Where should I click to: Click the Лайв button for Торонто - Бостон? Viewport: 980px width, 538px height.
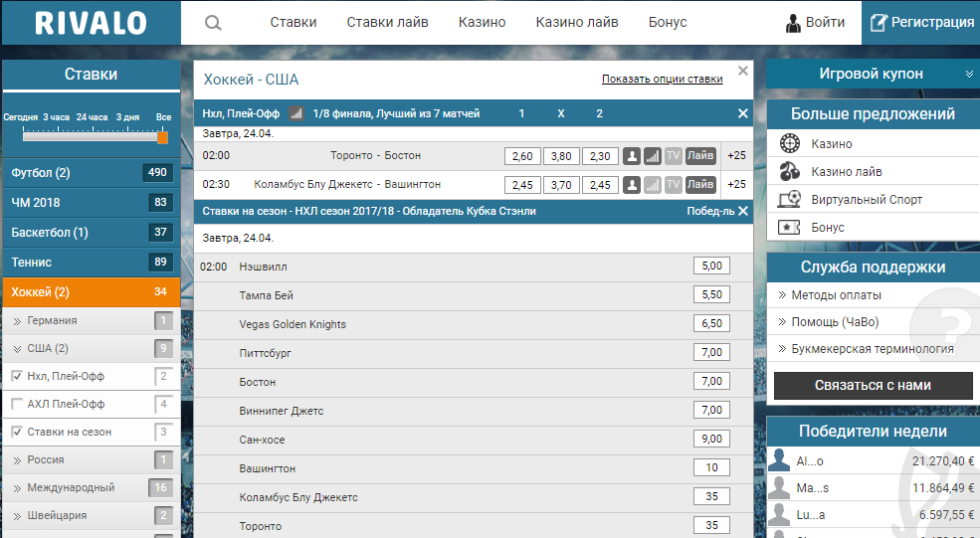[700, 155]
